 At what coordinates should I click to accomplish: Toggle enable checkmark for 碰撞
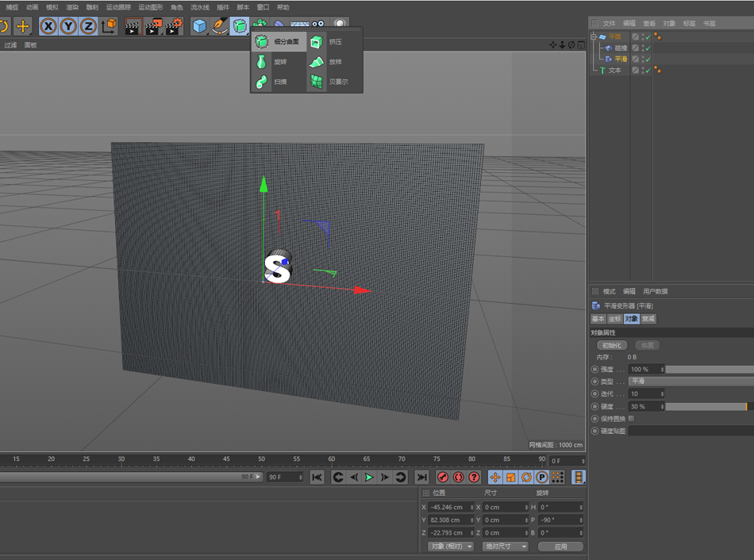point(648,48)
